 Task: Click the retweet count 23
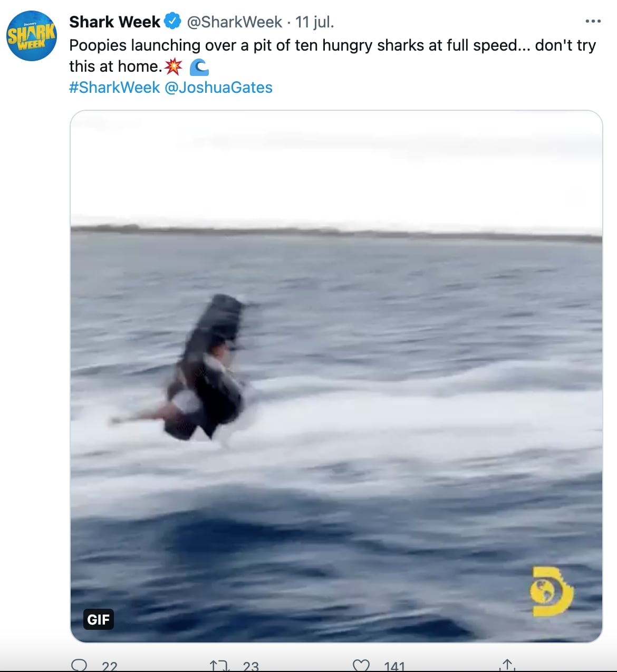click(251, 666)
